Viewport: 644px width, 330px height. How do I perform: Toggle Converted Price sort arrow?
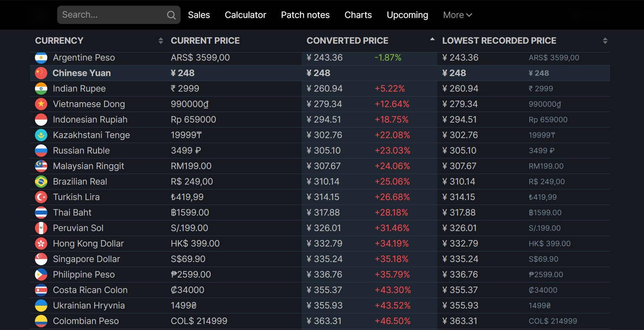coord(432,40)
